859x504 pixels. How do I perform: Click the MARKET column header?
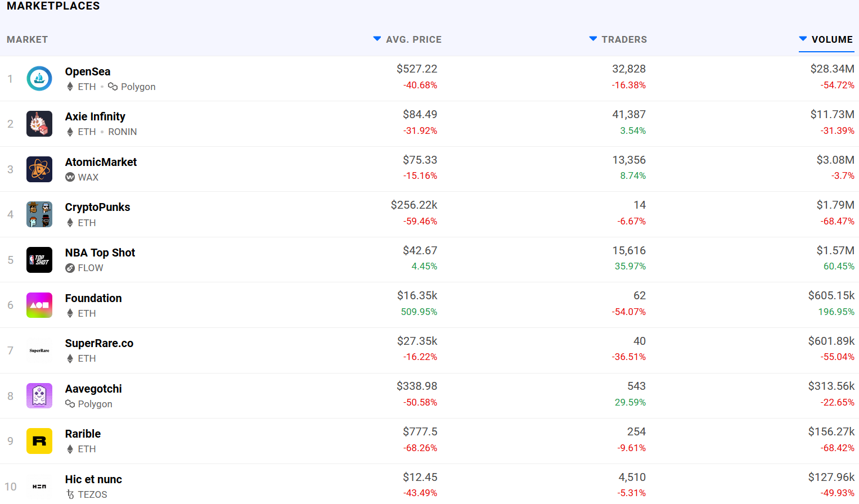click(x=27, y=39)
